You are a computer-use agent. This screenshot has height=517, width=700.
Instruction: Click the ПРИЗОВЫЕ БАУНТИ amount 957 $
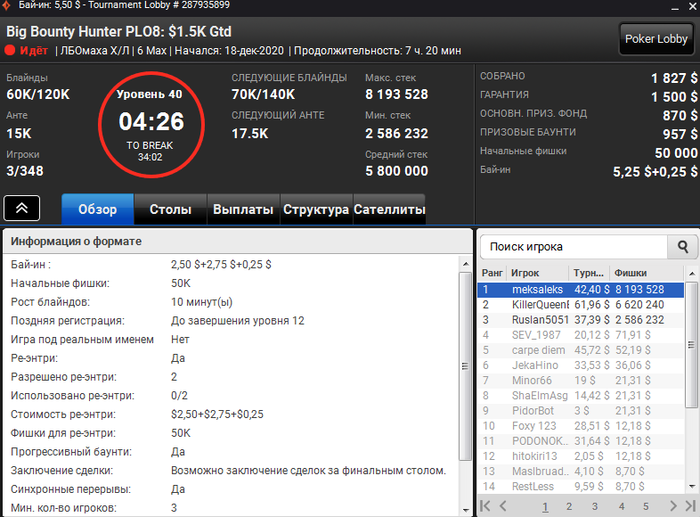click(679, 134)
